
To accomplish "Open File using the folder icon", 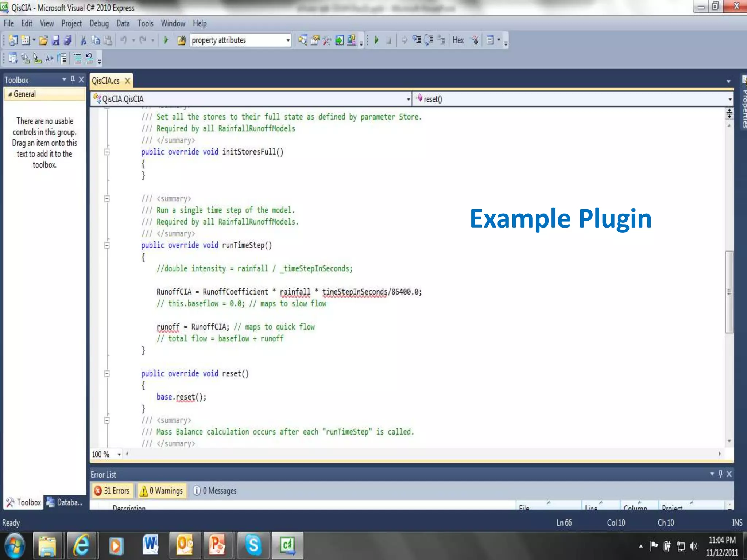I will click(x=43, y=40).
